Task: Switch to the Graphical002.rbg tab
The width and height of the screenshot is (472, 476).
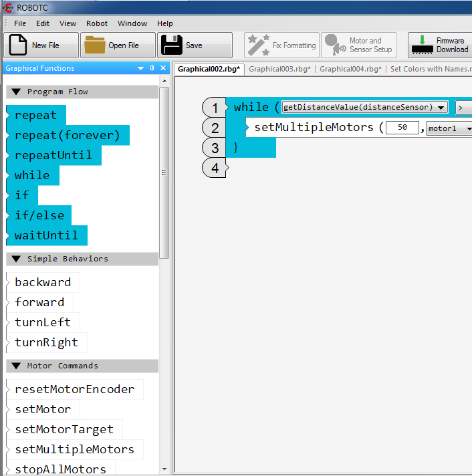Action: pos(209,69)
